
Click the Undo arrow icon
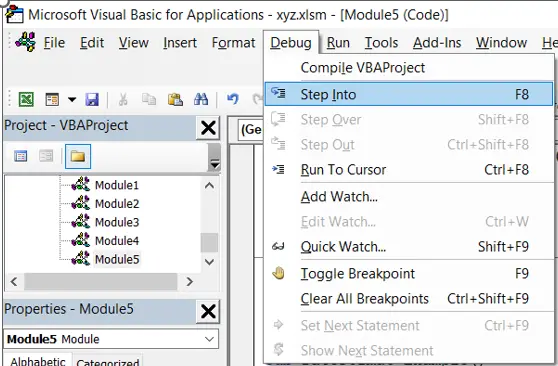pyautogui.click(x=233, y=99)
